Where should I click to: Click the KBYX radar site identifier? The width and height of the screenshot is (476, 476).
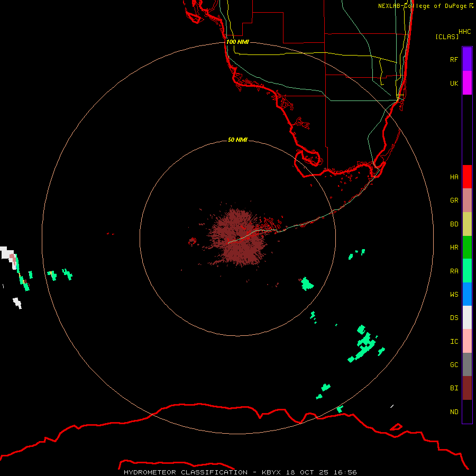(x=271, y=472)
